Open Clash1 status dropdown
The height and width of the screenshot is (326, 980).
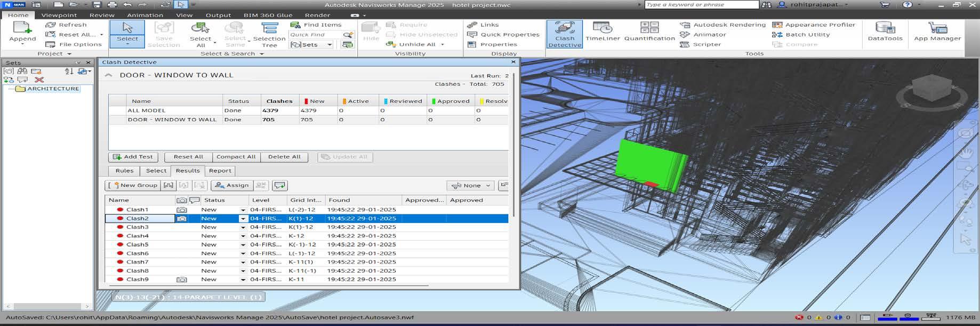[x=243, y=210]
